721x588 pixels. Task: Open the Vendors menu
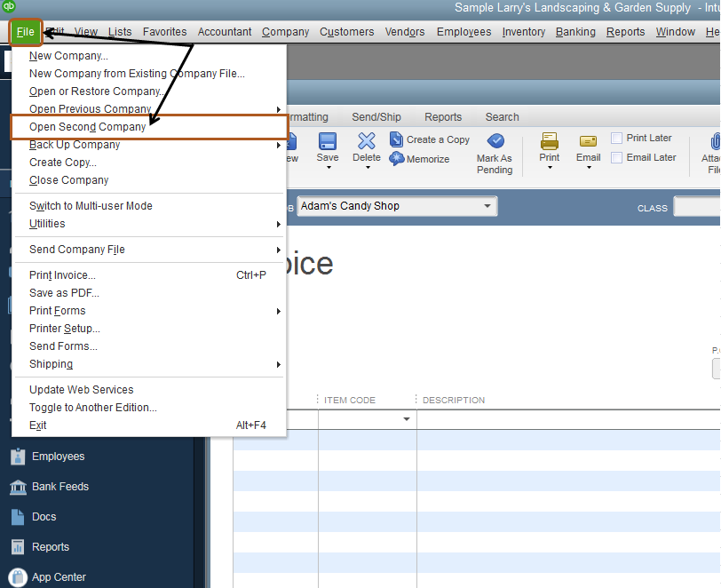pyautogui.click(x=405, y=32)
